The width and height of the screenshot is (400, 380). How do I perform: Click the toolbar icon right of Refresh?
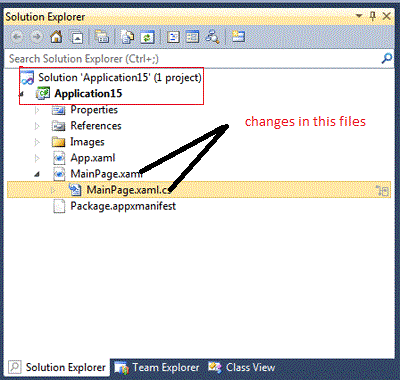tap(173, 37)
